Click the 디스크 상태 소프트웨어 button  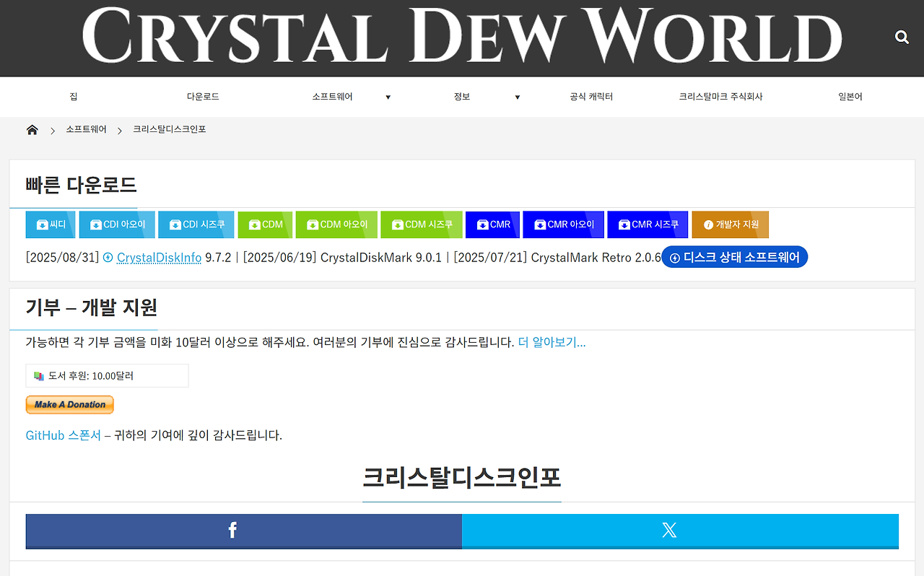pos(735,257)
